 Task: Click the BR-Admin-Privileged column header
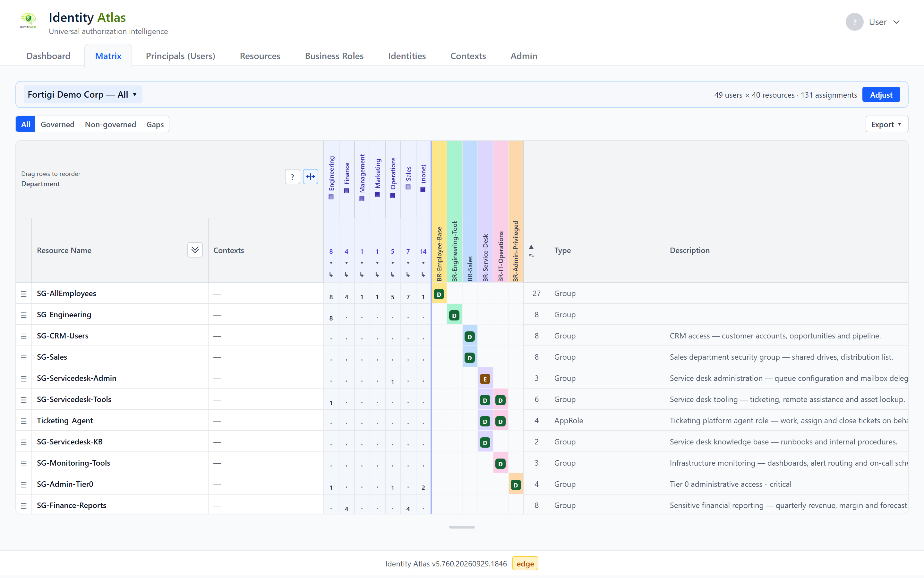(x=516, y=251)
